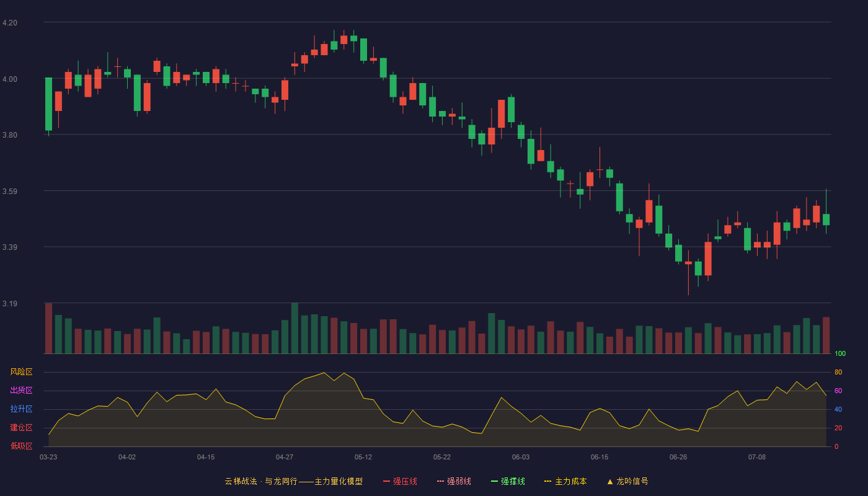This screenshot has width=868, height=496.
Task: Click the pink dashed 强弱线 legend marker
Action: tap(440, 481)
